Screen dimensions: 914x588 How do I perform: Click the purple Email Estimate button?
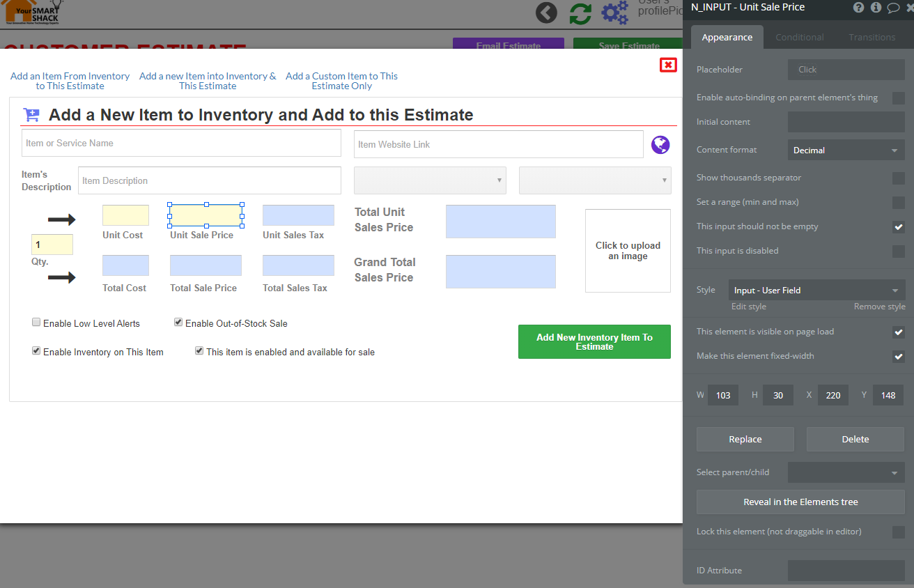[508, 43]
